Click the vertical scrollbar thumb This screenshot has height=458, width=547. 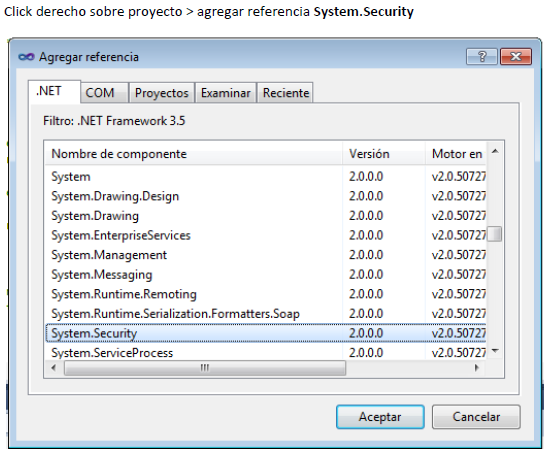pyautogui.click(x=495, y=234)
